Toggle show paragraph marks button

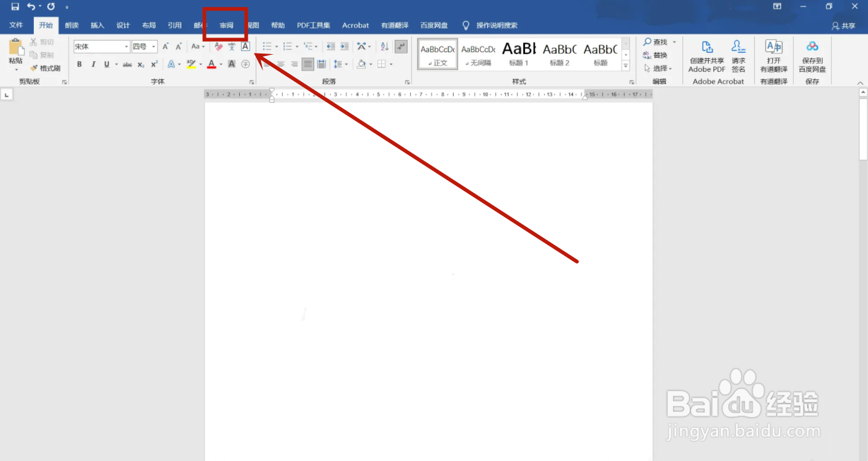click(401, 47)
